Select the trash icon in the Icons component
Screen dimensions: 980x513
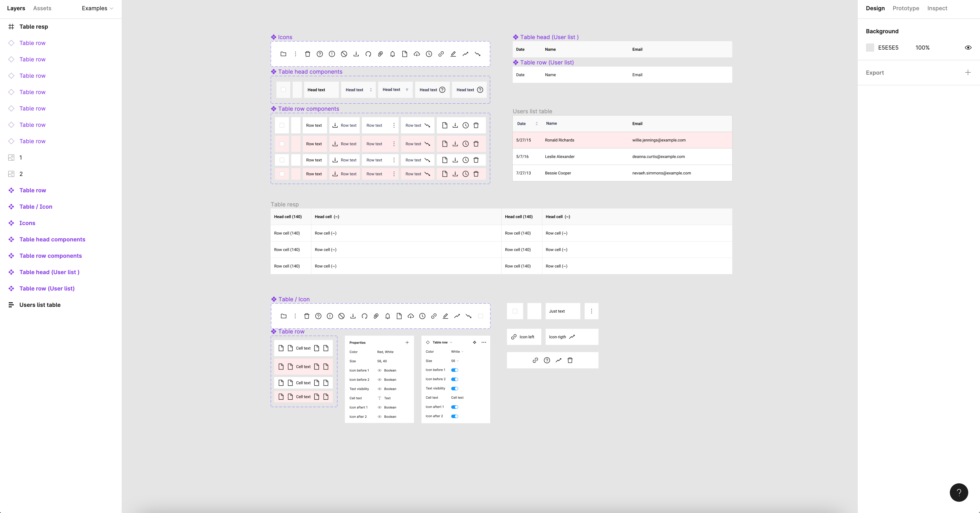(x=307, y=54)
